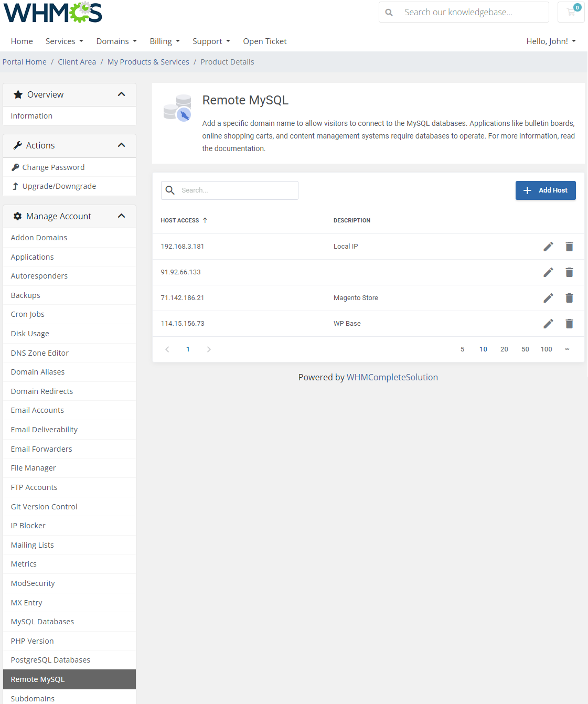This screenshot has height=704, width=588.
Task: Show 5 entries per page
Action: pyautogui.click(x=463, y=349)
